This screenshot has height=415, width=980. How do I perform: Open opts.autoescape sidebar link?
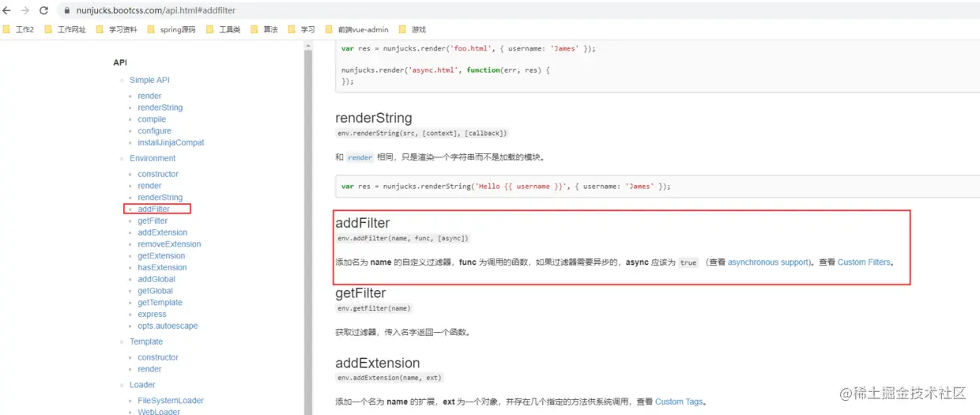pyautogui.click(x=168, y=326)
